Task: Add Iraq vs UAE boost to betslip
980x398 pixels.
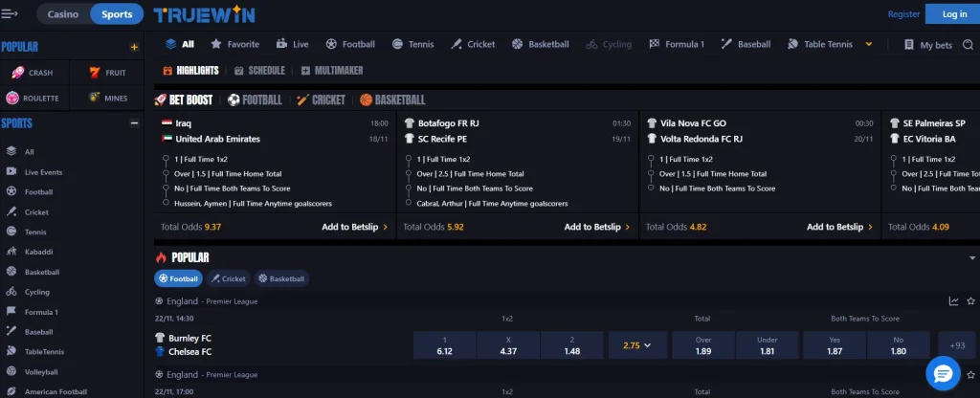Action: click(354, 227)
